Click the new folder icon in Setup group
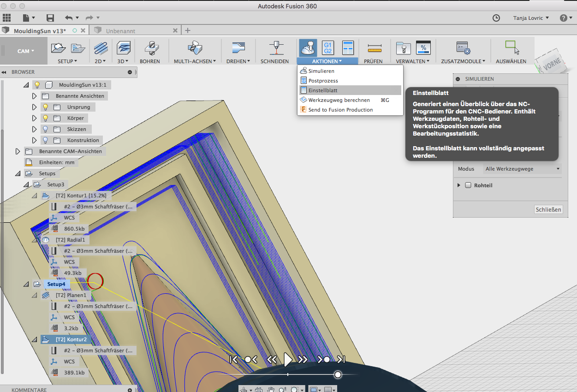 tap(78, 48)
